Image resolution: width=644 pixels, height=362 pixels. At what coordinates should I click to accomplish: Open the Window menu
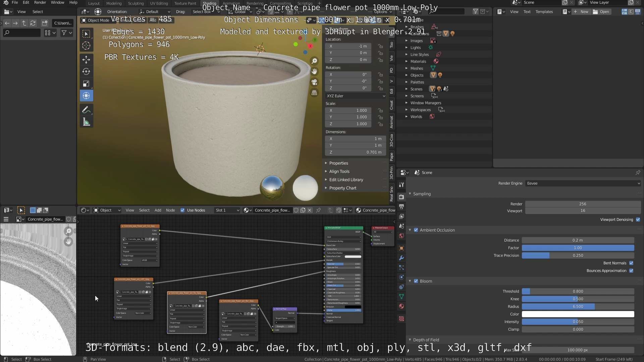pyautogui.click(x=57, y=2)
